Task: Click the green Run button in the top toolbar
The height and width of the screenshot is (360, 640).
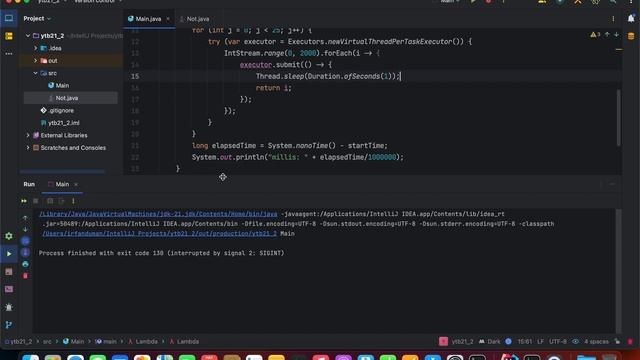Action: tap(473, 2)
